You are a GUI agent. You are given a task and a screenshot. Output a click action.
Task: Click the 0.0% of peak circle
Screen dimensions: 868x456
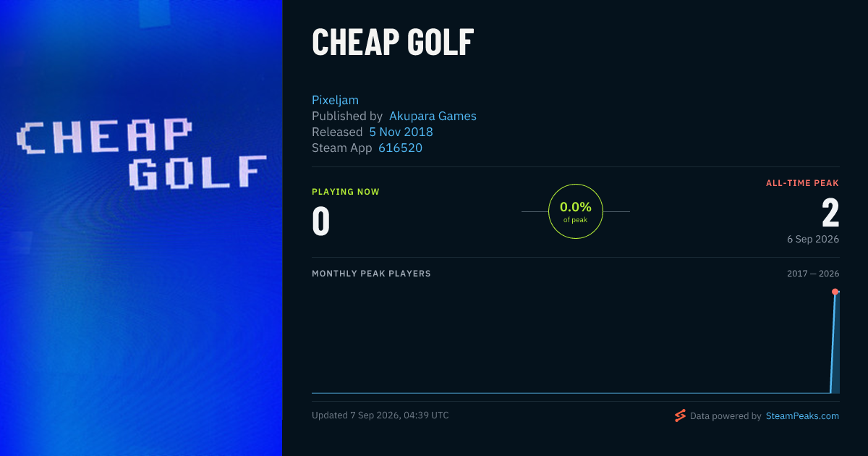576,211
